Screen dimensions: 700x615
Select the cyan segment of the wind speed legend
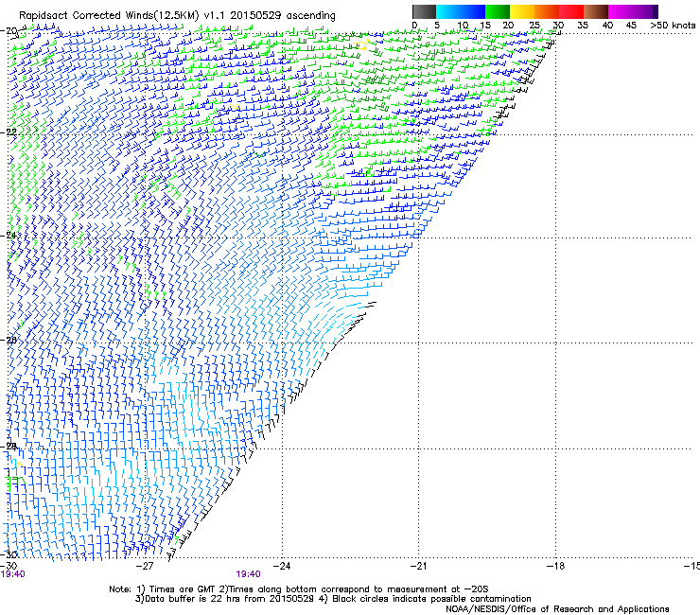point(448,11)
